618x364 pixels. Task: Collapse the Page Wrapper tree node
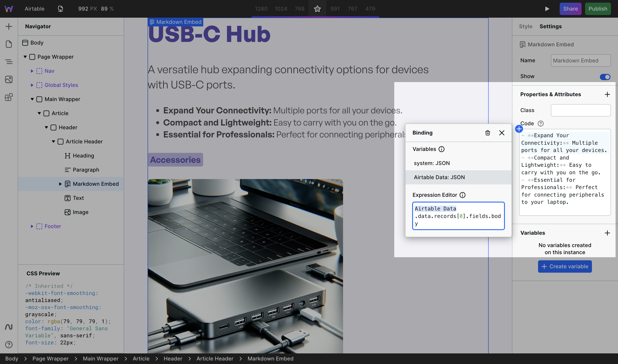click(25, 57)
